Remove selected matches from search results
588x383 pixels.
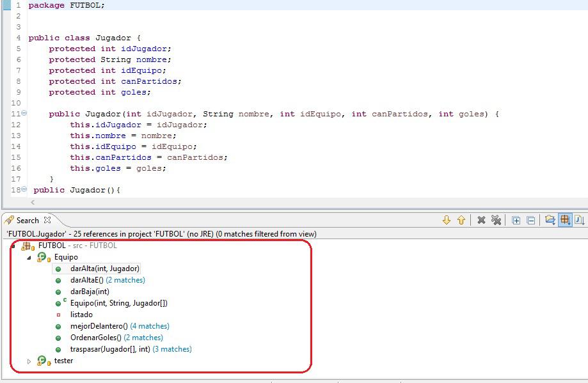481,220
